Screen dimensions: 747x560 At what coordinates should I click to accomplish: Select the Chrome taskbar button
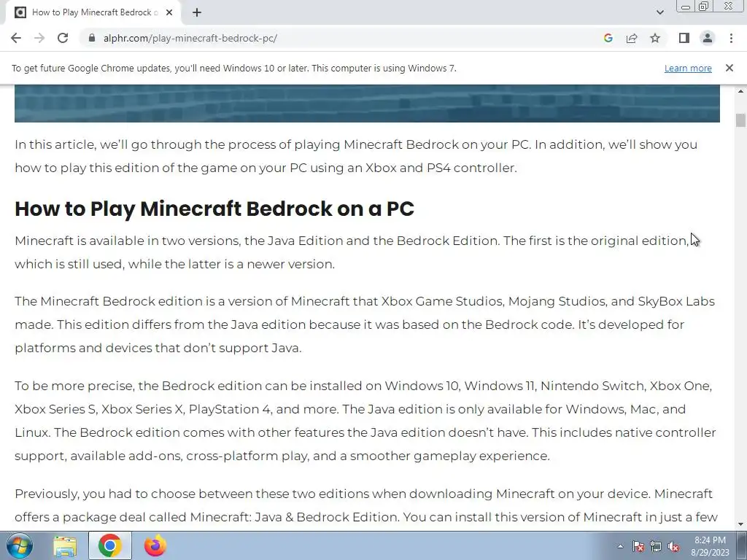[x=109, y=545]
